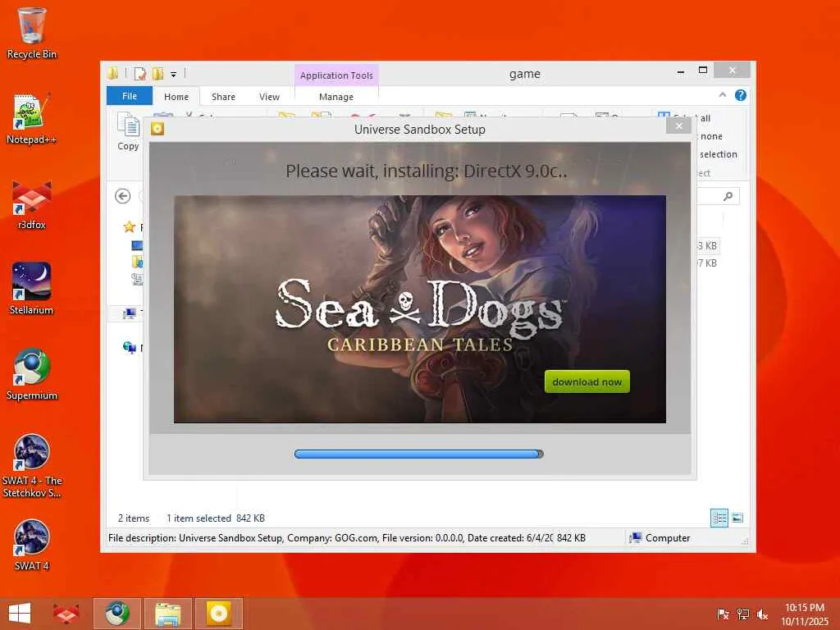840x630 pixels.
Task: Click the muted volume tray icon
Action: pos(762,614)
